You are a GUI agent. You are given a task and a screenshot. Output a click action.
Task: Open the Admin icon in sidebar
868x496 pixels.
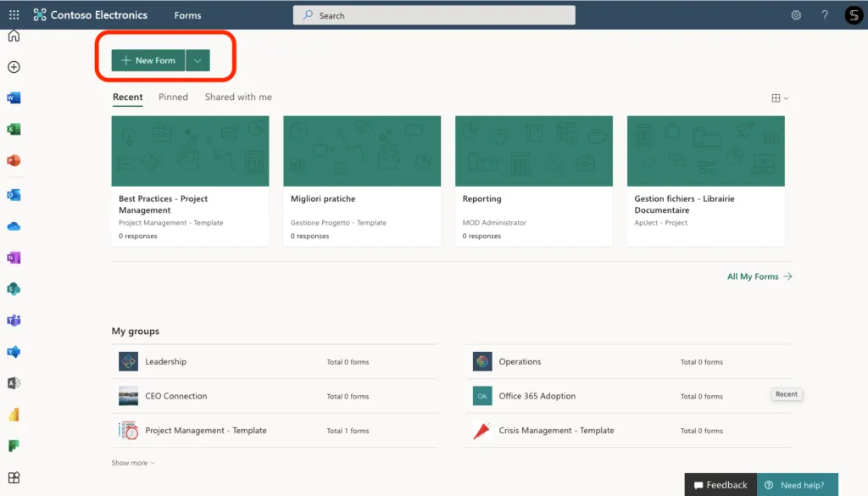click(x=14, y=383)
